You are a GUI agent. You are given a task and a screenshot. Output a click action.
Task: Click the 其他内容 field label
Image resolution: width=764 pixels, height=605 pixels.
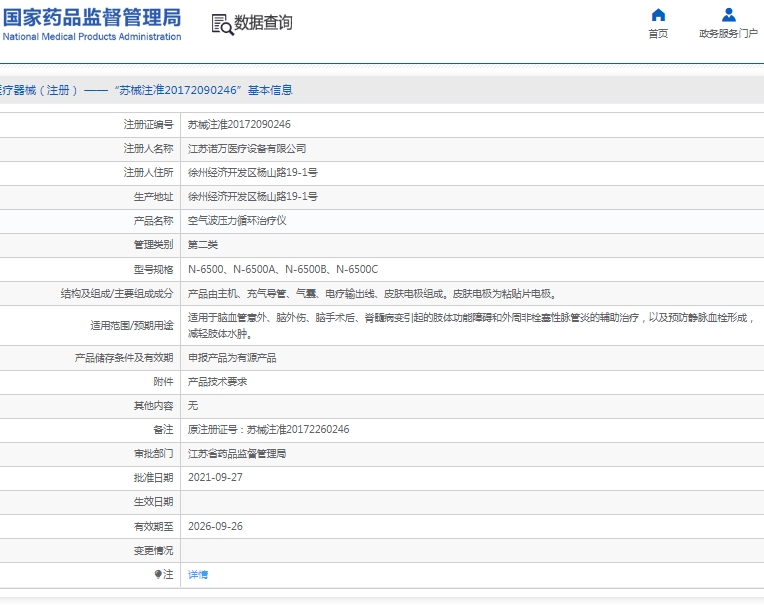pos(153,406)
